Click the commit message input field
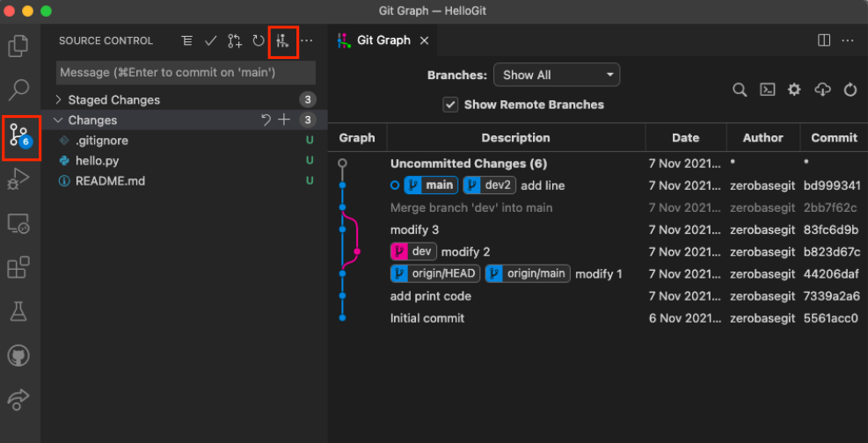The height and width of the screenshot is (443, 868). [185, 73]
